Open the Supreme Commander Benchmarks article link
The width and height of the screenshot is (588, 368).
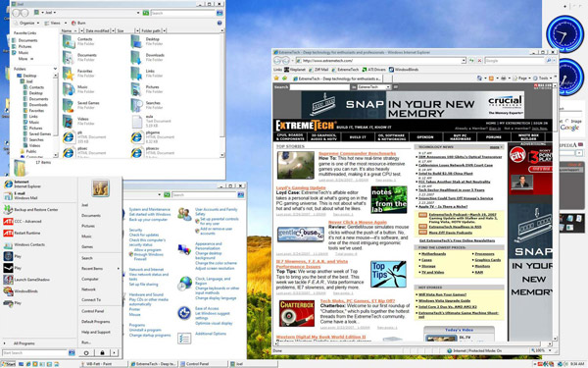click(357, 153)
